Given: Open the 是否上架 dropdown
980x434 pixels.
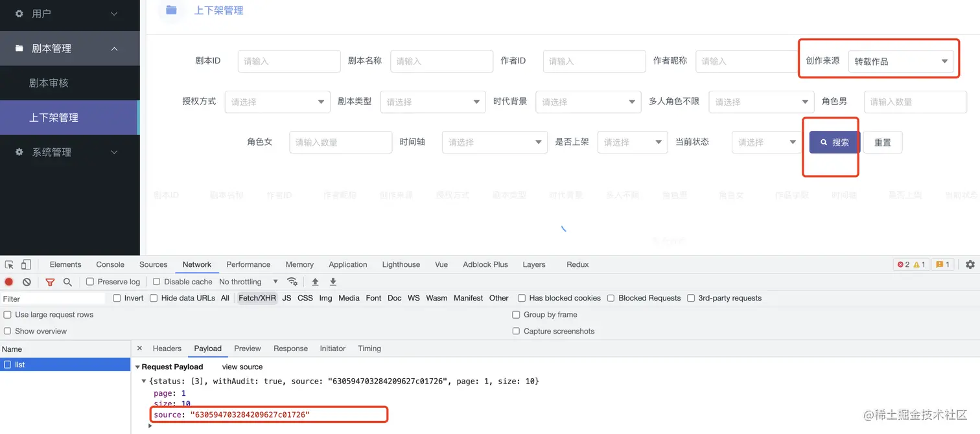Looking at the screenshot, I should click(633, 142).
